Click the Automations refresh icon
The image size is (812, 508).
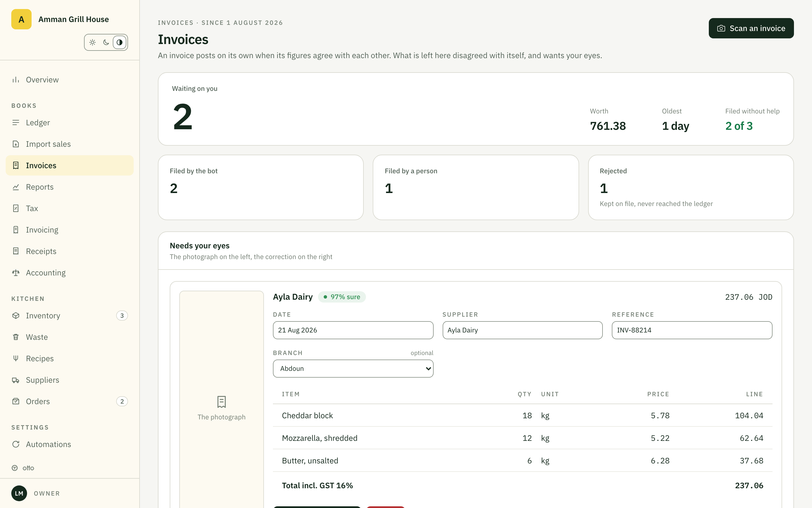point(16,444)
